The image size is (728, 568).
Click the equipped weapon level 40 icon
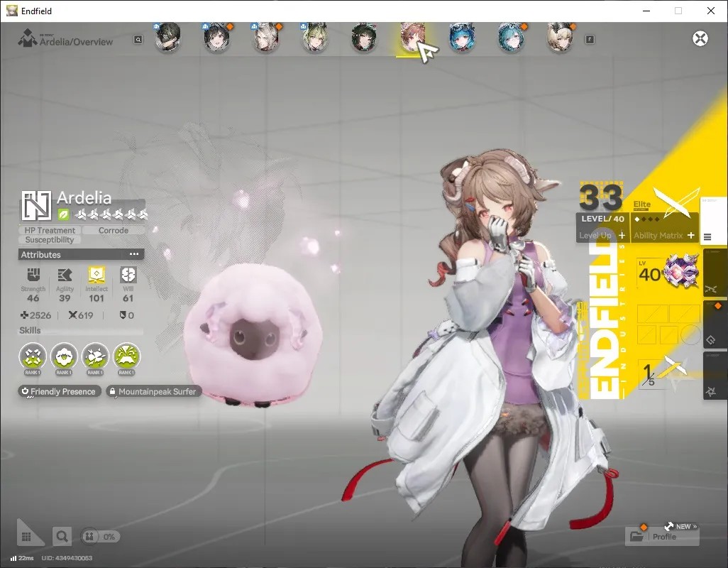point(668,273)
